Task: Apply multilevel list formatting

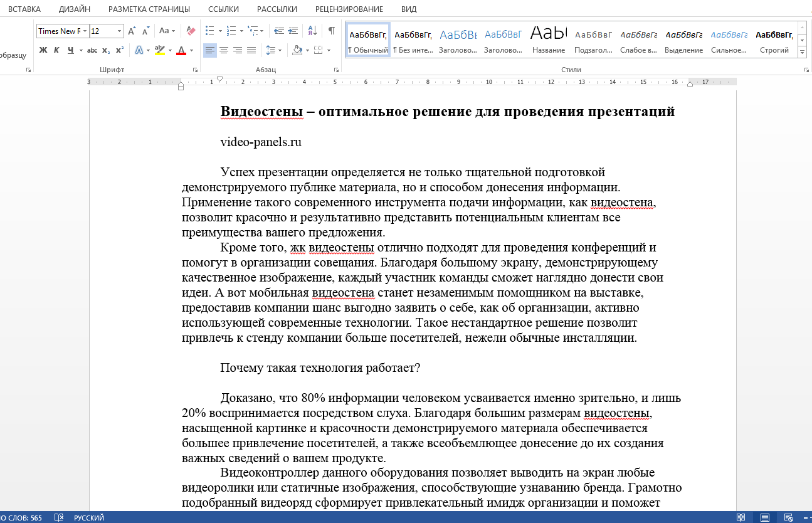Action: tap(252, 31)
